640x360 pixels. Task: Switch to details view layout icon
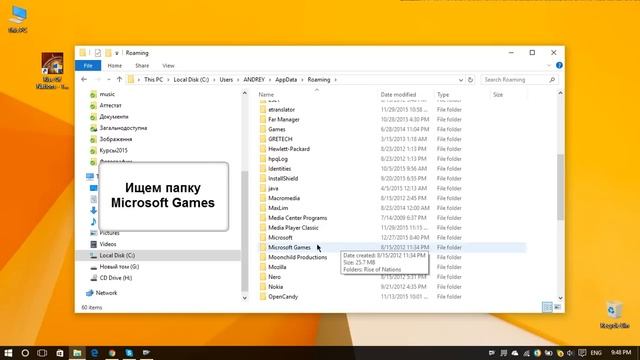coord(547,307)
